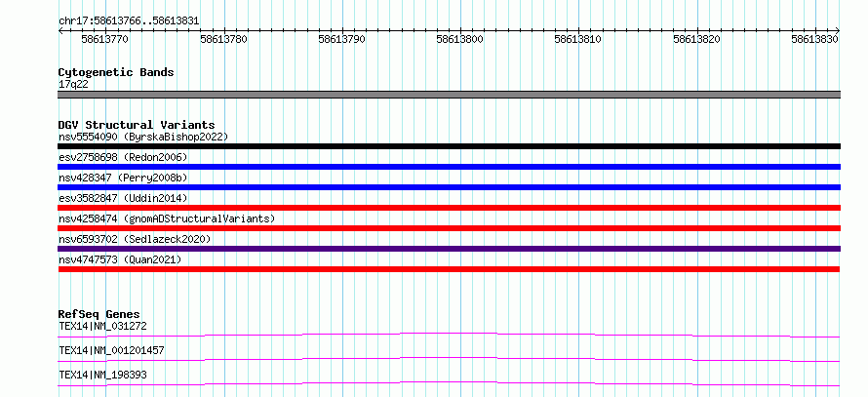Open nsv5554090 (ByrskaBishop2022) label
This screenshot has width=868, height=397.
coord(143,137)
